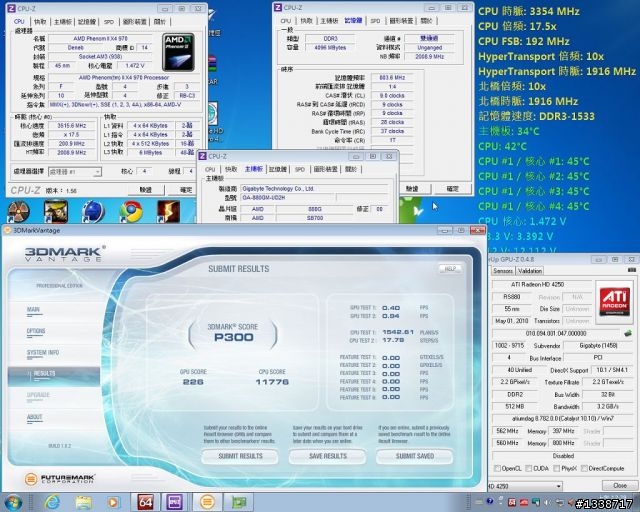Open the number-5 game desktop shortcut
This screenshot has height=512, width=640.
pos(169,211)
